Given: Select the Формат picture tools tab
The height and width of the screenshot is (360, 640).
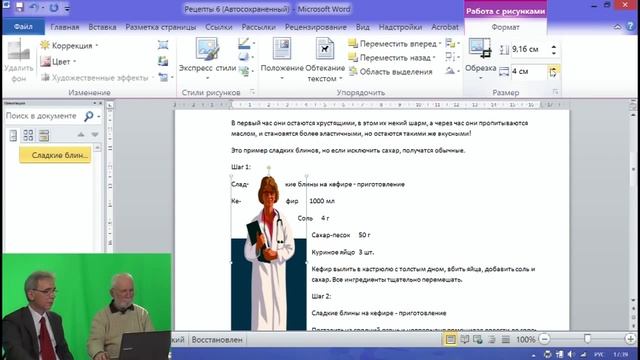Looking at the screenshot, I should (x=505, y=27).
